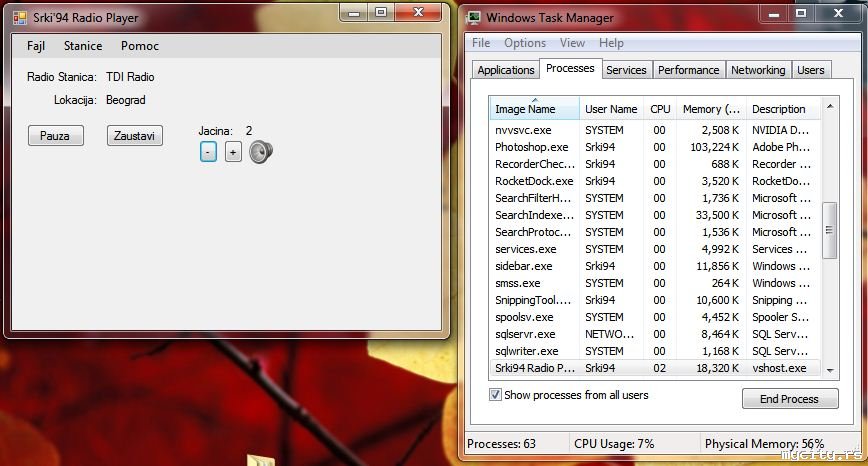
Task: Open the Stanice menu
Action: [83, 46]
